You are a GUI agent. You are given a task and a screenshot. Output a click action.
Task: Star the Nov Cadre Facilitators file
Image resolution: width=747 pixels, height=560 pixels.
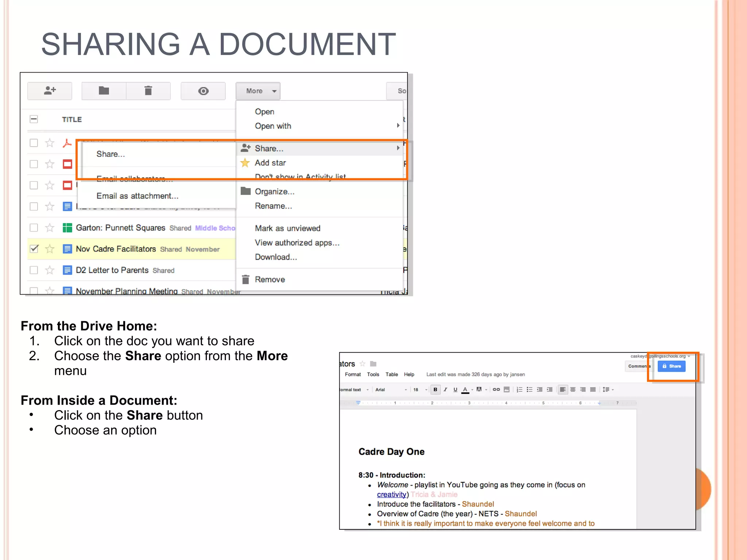click(50, 249)
